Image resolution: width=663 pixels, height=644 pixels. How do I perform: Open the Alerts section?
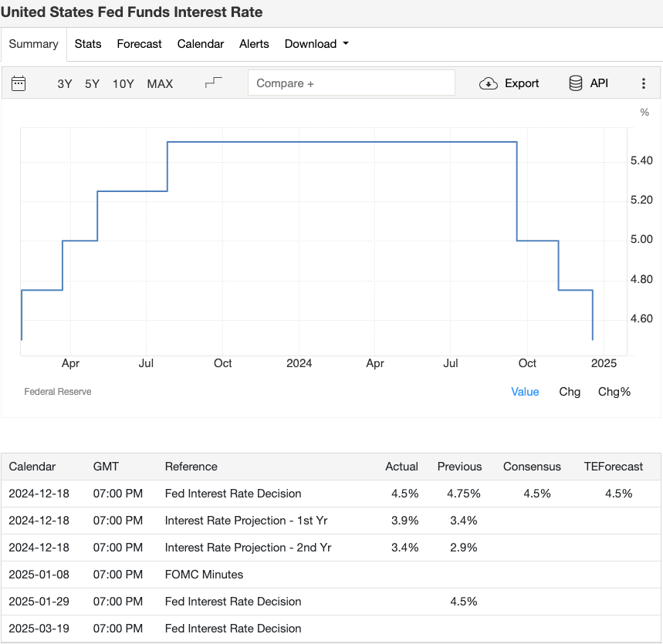[x=254, y=44]
